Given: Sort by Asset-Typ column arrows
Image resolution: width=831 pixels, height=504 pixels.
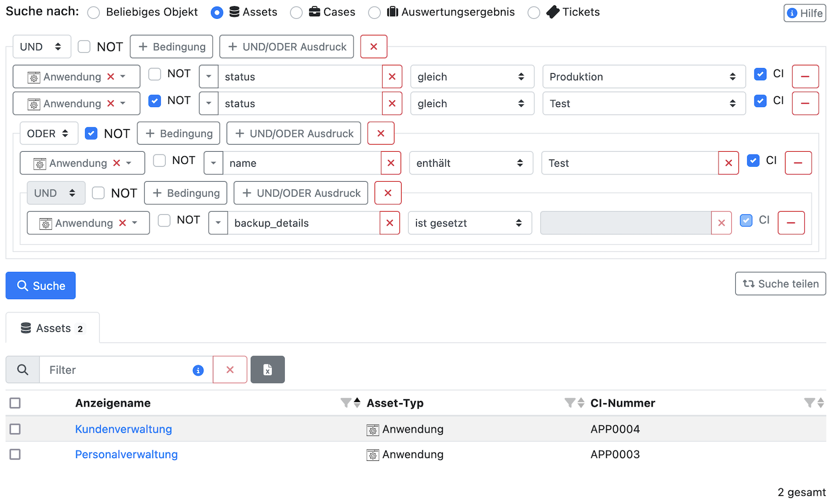Looking at the screenshot, I should 581,403.
